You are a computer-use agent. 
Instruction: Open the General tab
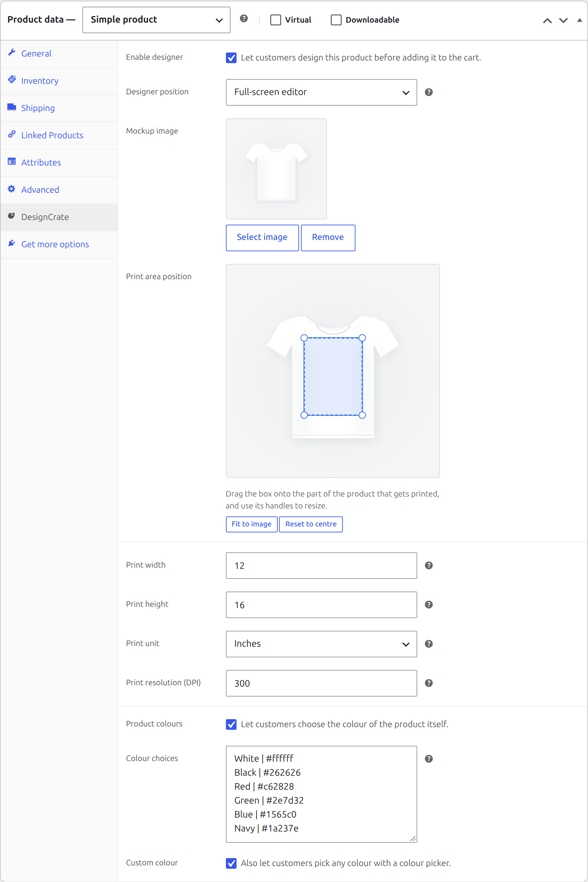coord(59,54)
